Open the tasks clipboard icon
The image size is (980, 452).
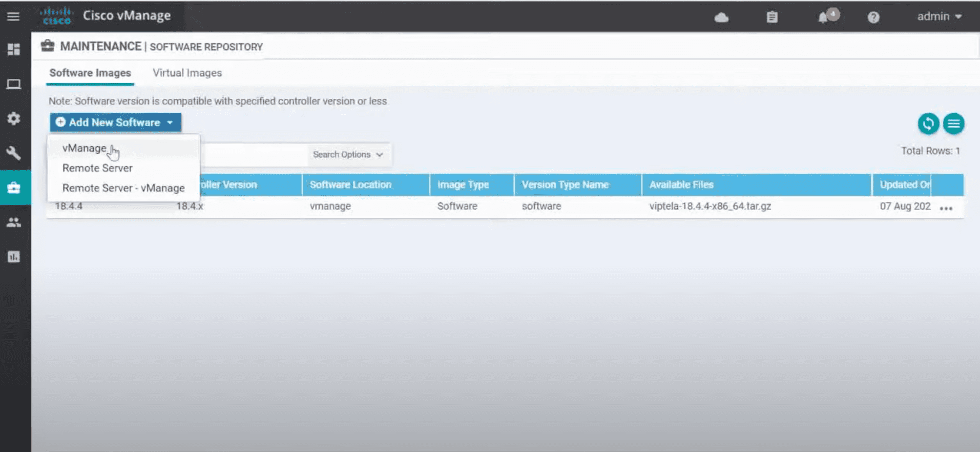coord(772,17)
